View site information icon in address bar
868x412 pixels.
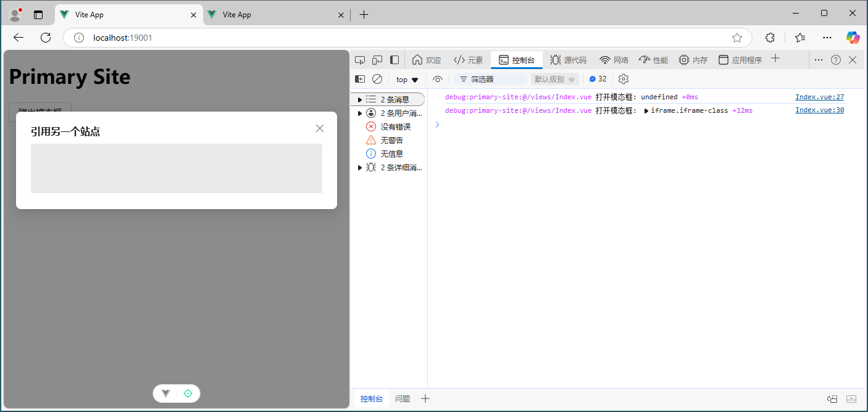tap(79, 38)
